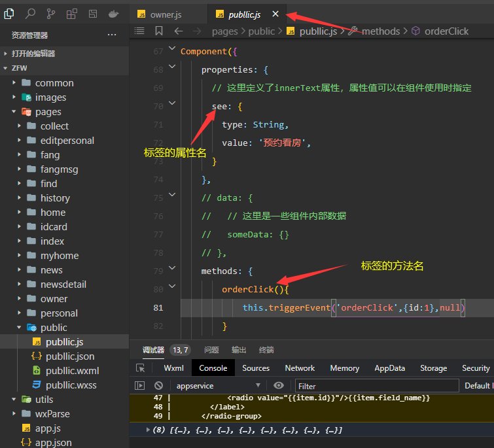Open the appservice context dropdown
The width and height of the screenshot is (494, 448).
(219, 386)
